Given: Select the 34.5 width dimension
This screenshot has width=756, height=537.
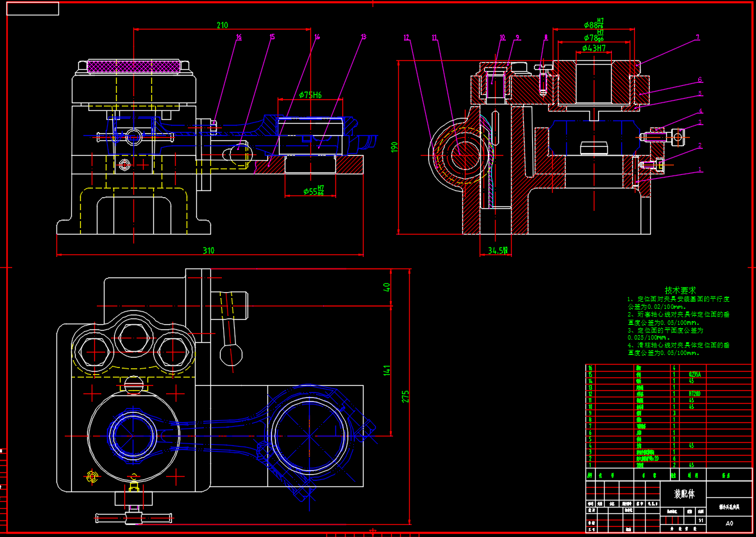Looking at the screenshot, I should coord(498,251).
